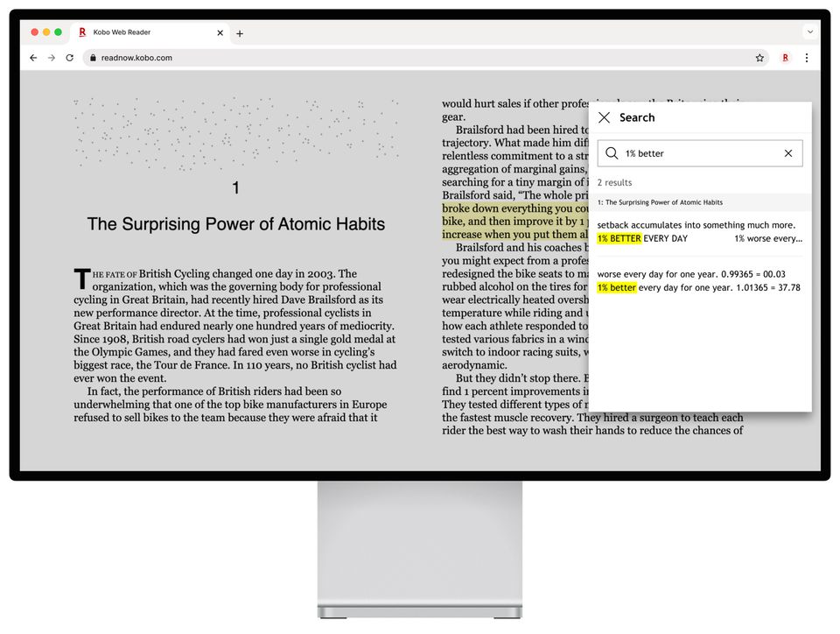The height and width of the screenshot is (634, 840).
Task: Click the lock icon in address bar
Action: [x=93, y=58]
